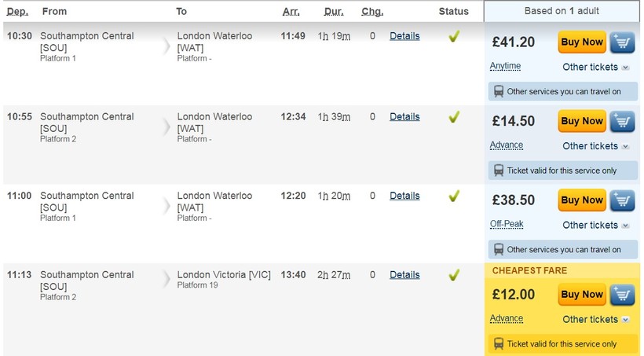Viewport: 644px width, 356px height.
Task: Add the £38.50 Off-Peak fare to basket
Action: pos(623,200)
